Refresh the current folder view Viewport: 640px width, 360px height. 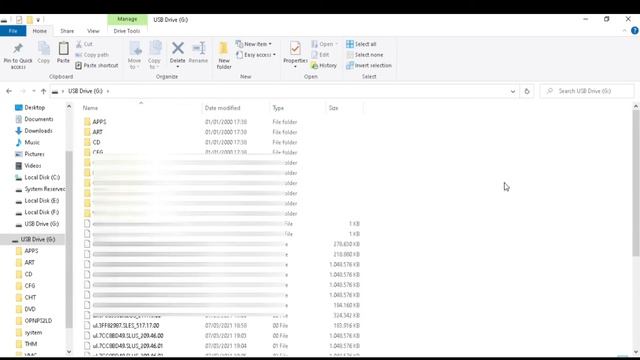(x=527, y=91)
